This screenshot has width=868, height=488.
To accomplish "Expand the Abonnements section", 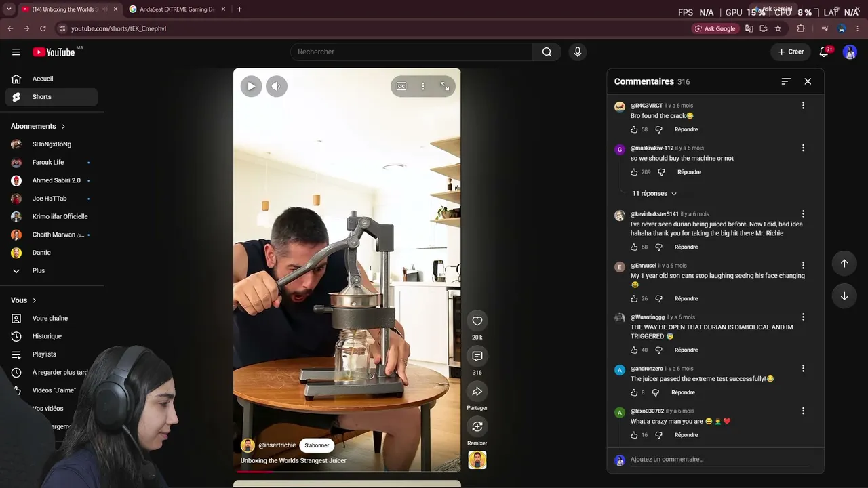I will point(38,127).
